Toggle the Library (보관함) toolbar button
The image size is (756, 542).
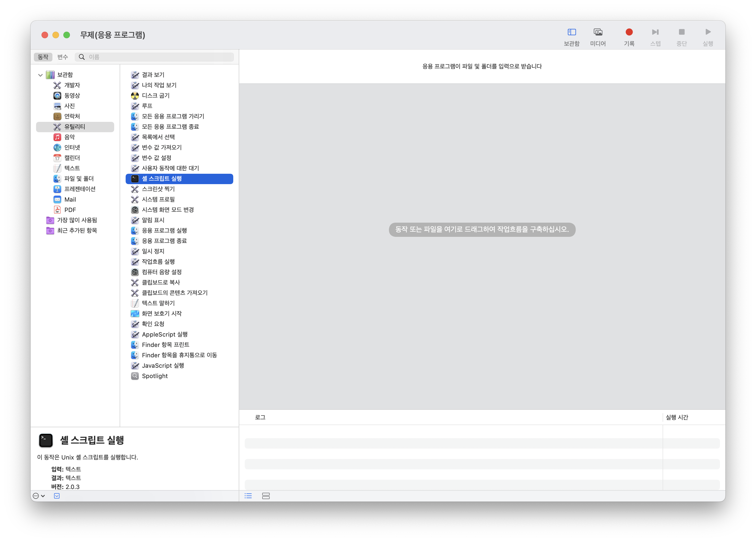pyautogui.click(x=571, y=32)
